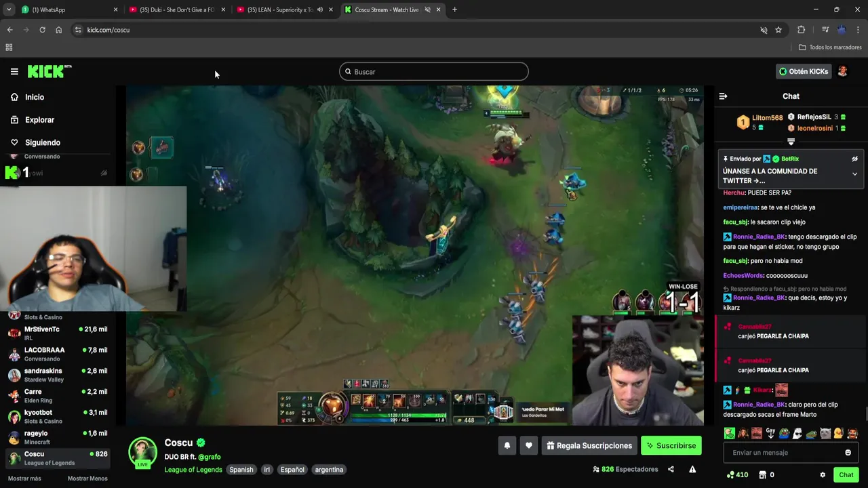The image size is (868, 488).
Task: Open League of Legends category link
Action: (193, 469)
